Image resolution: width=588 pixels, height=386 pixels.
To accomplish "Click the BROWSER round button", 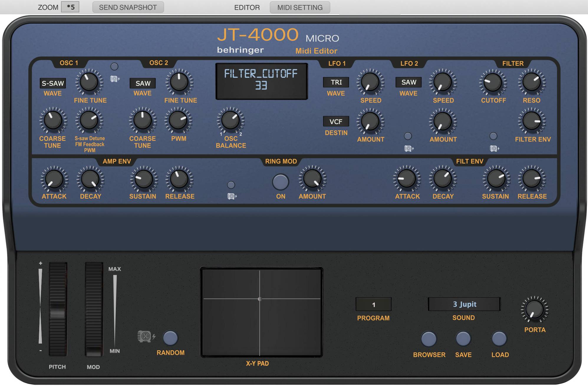I will 429,339.
